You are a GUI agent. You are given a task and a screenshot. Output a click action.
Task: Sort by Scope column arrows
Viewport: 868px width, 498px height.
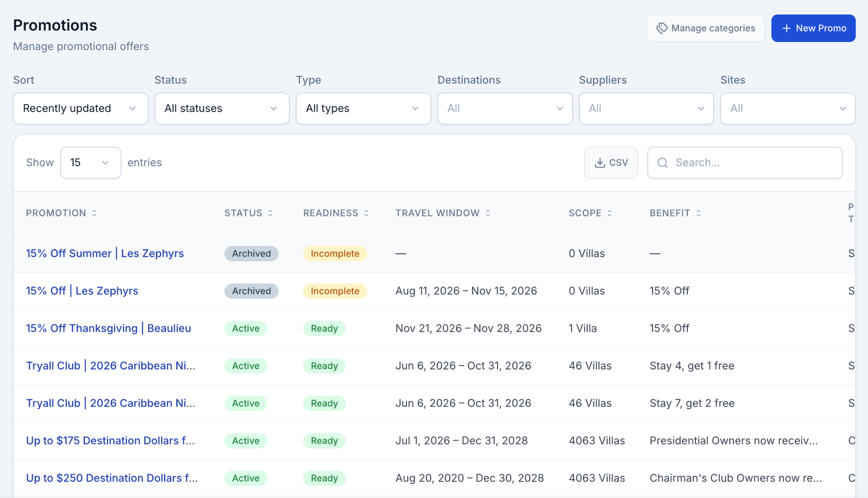(609, 213)
